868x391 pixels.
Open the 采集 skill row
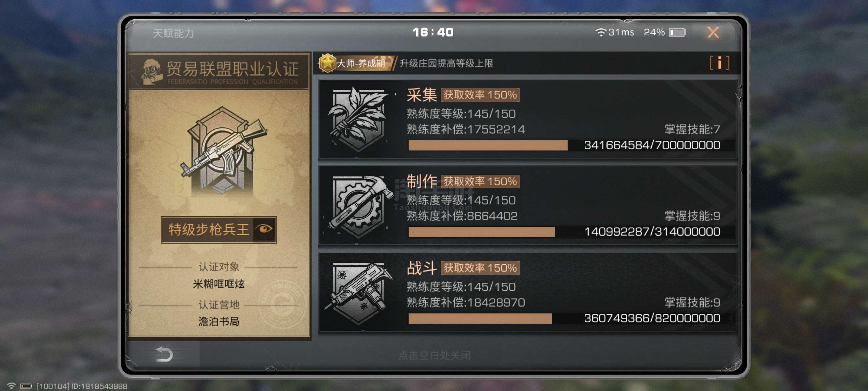(528, 119)
